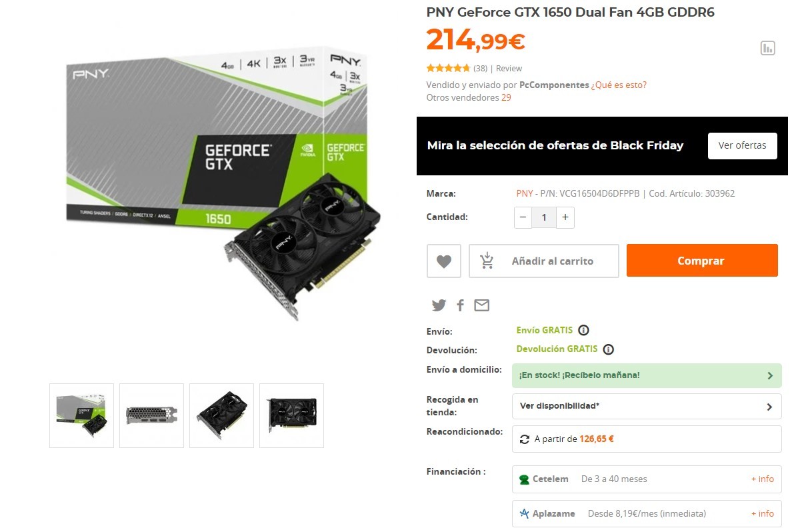Share product by email envelope icon
This screenshot has width=792, height=532.
tap(481, 305)
